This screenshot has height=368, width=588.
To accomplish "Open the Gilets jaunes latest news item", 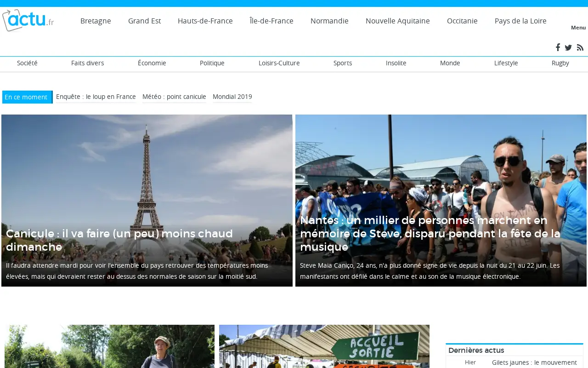I will point(534,362).
